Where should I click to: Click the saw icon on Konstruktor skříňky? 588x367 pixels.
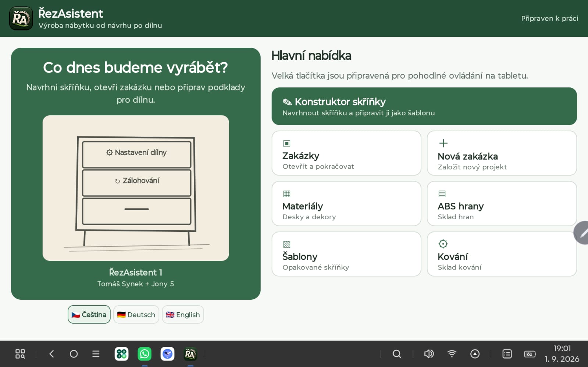tap(287, 102)
